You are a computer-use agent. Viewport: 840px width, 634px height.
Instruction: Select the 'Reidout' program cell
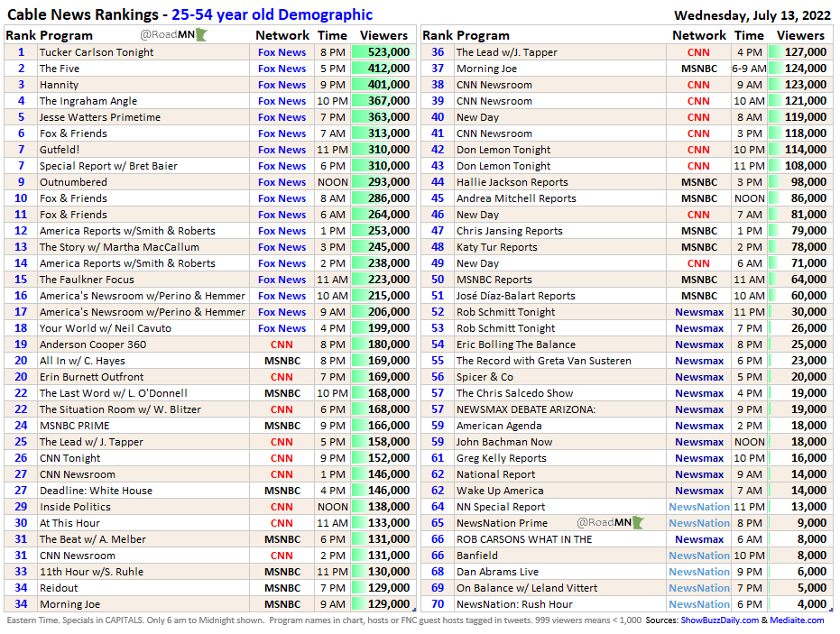coord(143,588)
